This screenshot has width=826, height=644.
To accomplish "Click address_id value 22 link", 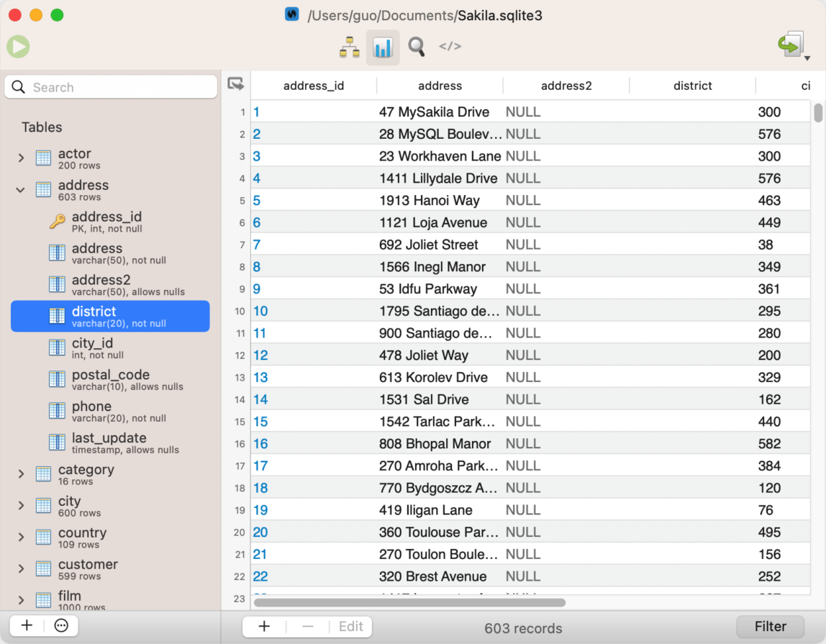I will (x=260, y=576).
